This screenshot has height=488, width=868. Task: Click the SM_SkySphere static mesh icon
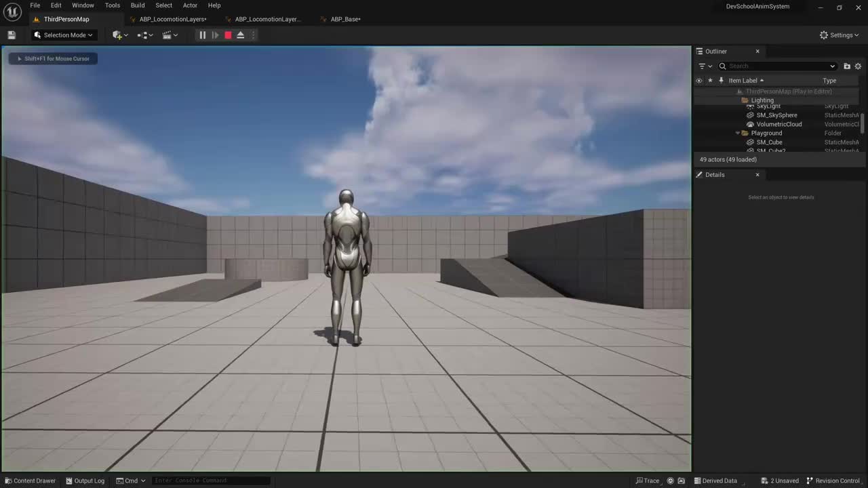(750, 115)
